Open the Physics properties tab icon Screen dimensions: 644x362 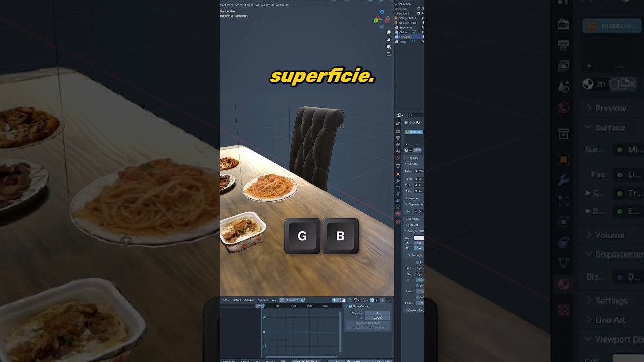398,194
